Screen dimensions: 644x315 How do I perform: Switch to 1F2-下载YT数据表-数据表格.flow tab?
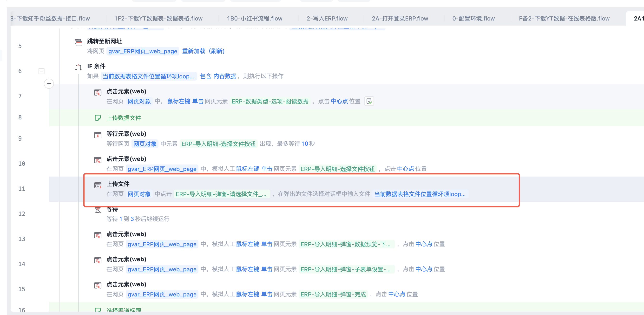point(158,19)
